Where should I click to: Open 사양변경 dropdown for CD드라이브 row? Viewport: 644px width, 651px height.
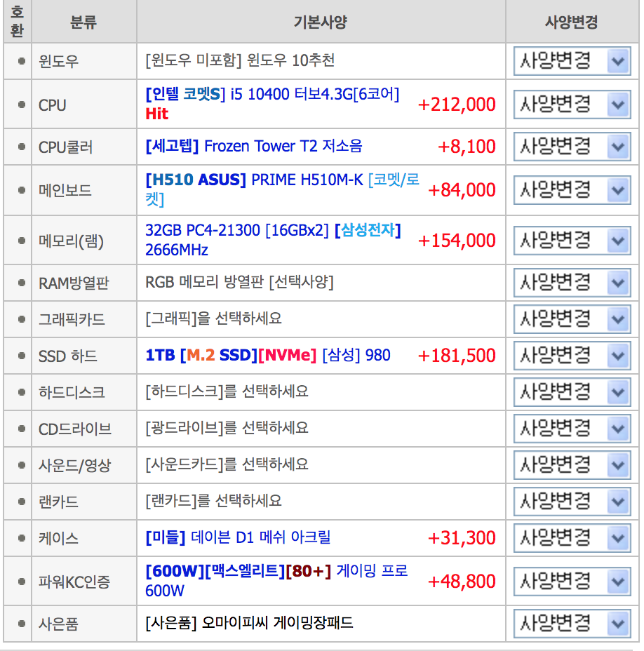(572, 429)
